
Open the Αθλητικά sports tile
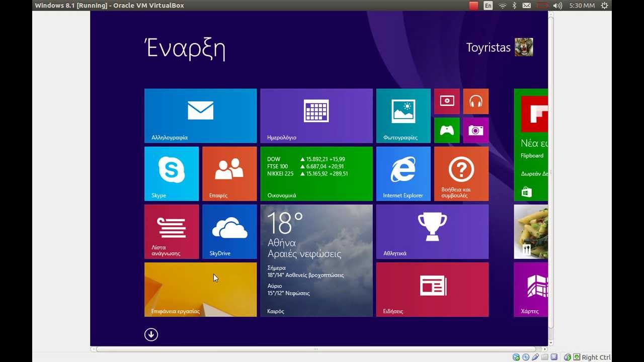pyautogui.click(x=432, y=231)
